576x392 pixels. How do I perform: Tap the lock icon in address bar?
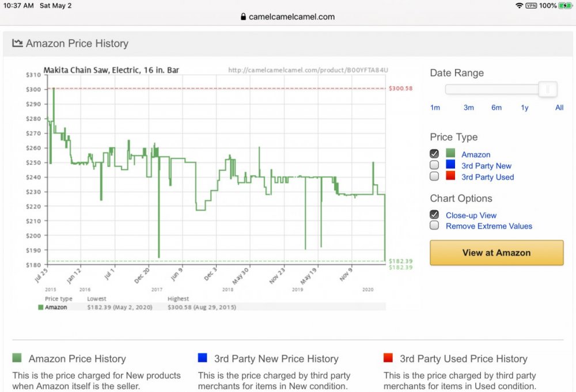point(243,17)
